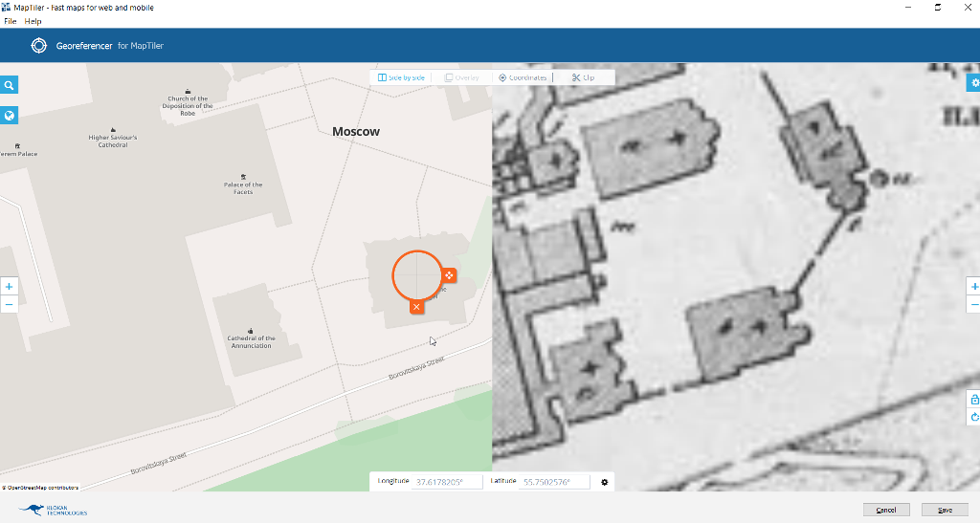This screenshot has height=523, width=980.
Task: Open the Coordinates mode
Action: click(x=523, y=77)
